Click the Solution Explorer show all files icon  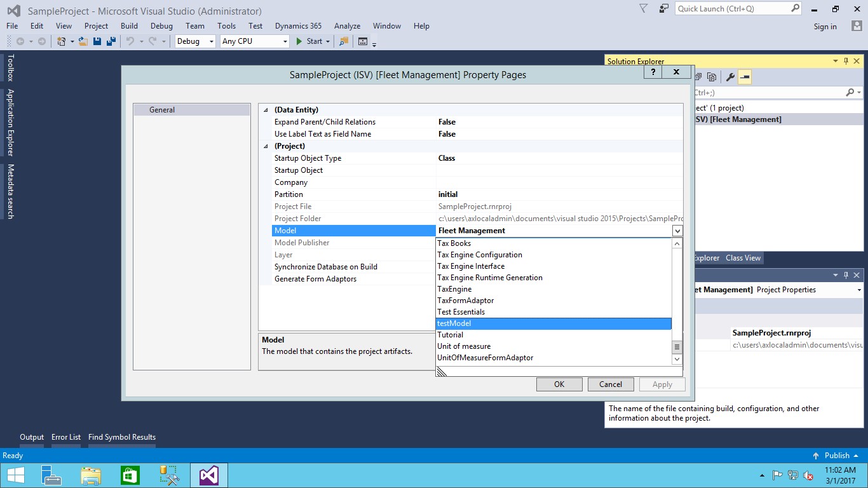712,77
